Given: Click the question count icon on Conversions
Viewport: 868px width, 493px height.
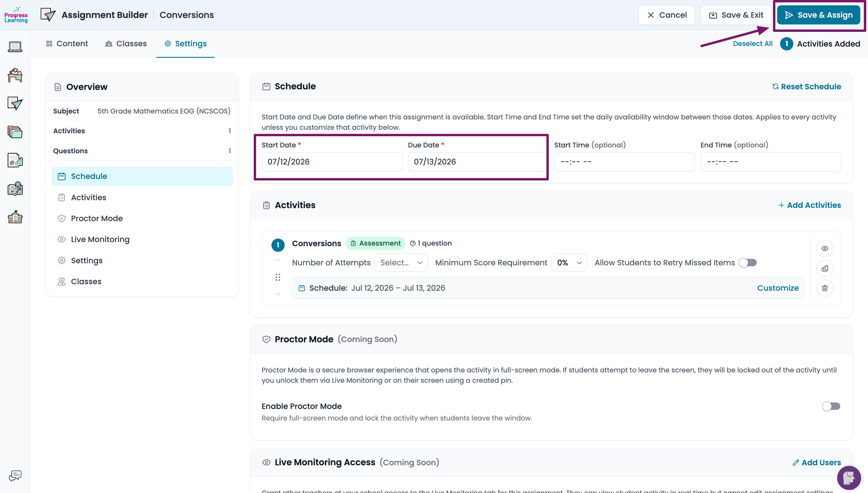Looking at the screenshot, I should pyautogui.click(x=413, y=244).
